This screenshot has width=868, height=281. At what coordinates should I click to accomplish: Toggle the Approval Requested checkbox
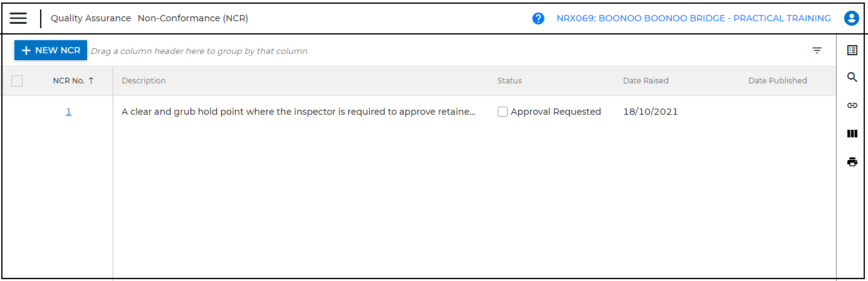point(503,112)
